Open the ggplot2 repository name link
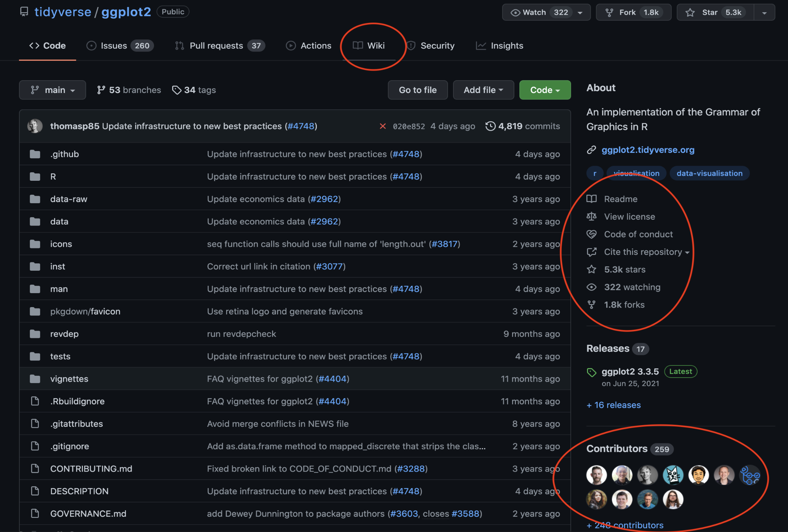The height and width of the screenshot is (532, 788). 126,12
